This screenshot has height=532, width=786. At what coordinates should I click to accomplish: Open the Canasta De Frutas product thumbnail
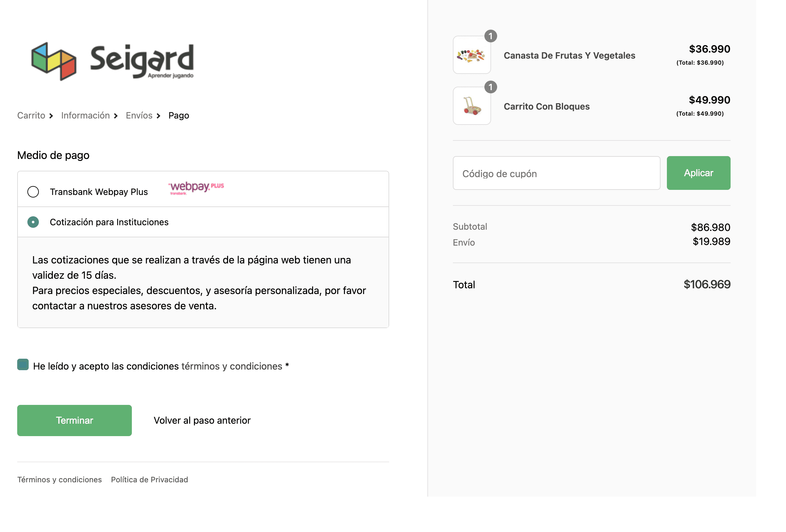pyautogui.click(x=472, y=55)
